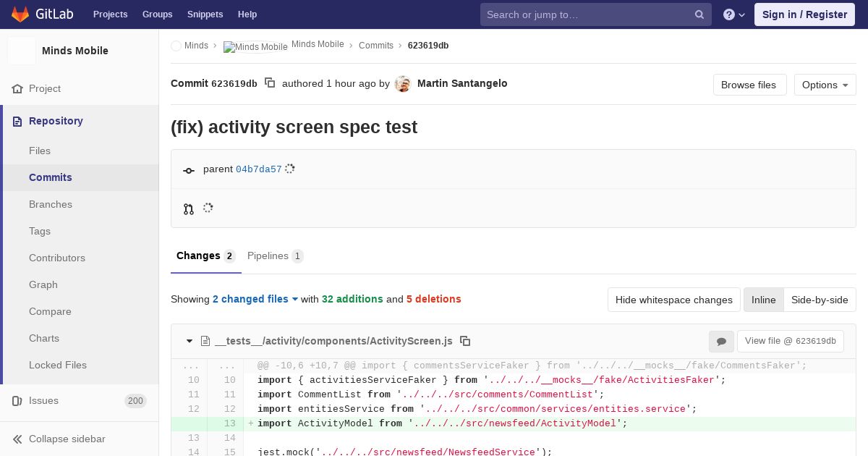Open parent commit 04b7da57
868x456 pixels.
[258, 169]
